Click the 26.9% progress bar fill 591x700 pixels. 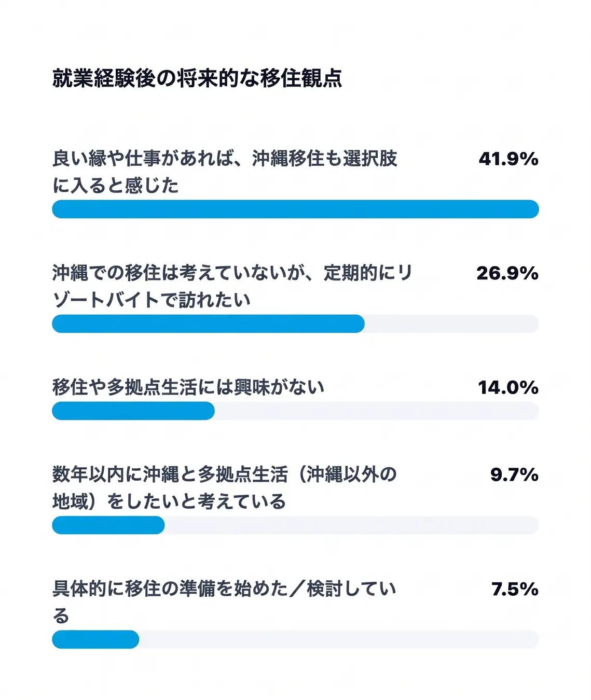click(x=208, y=324)
